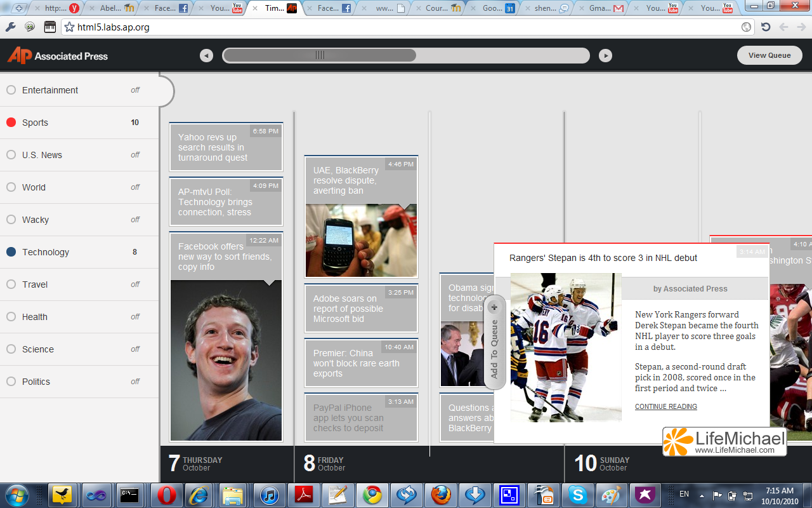Select the 8 Friday October date marker

point(324,464)
